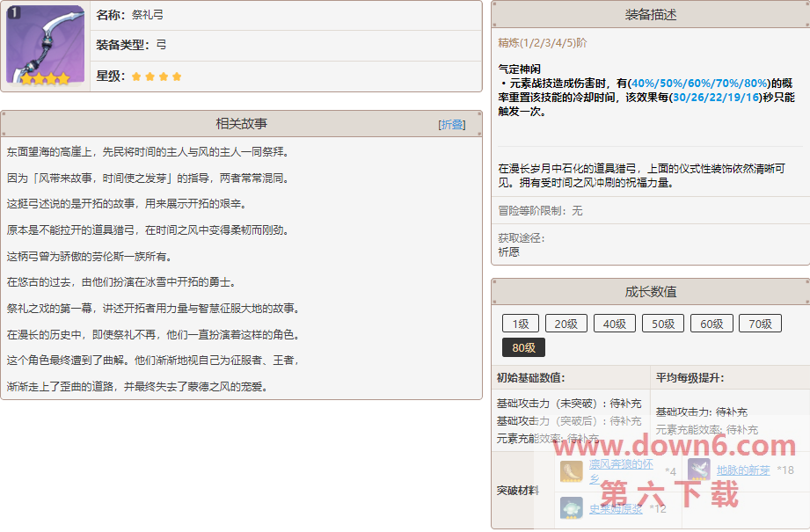This screenshot has width=810, height=532.
Task: Click the 史莱姆原浆 material icon
Action: pyautogui.click(x=572, y=508)
